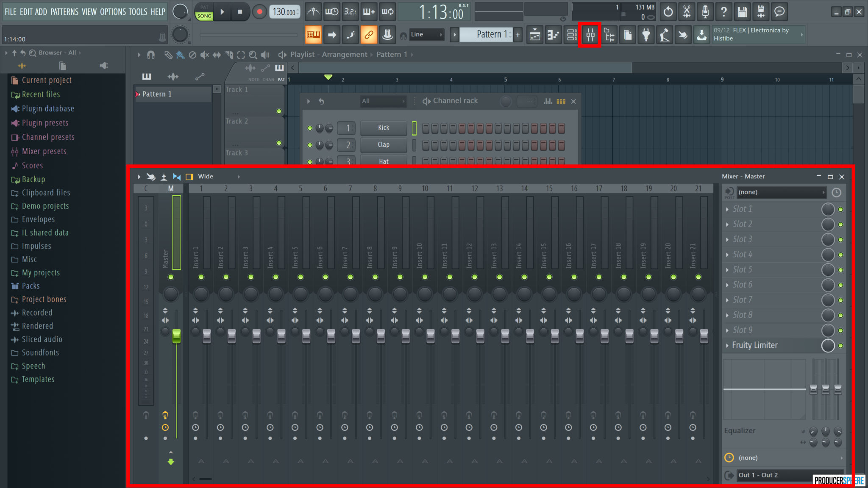The image size is (868, 488).
Task: Select the draw tool in playlist
Action: 168,54
